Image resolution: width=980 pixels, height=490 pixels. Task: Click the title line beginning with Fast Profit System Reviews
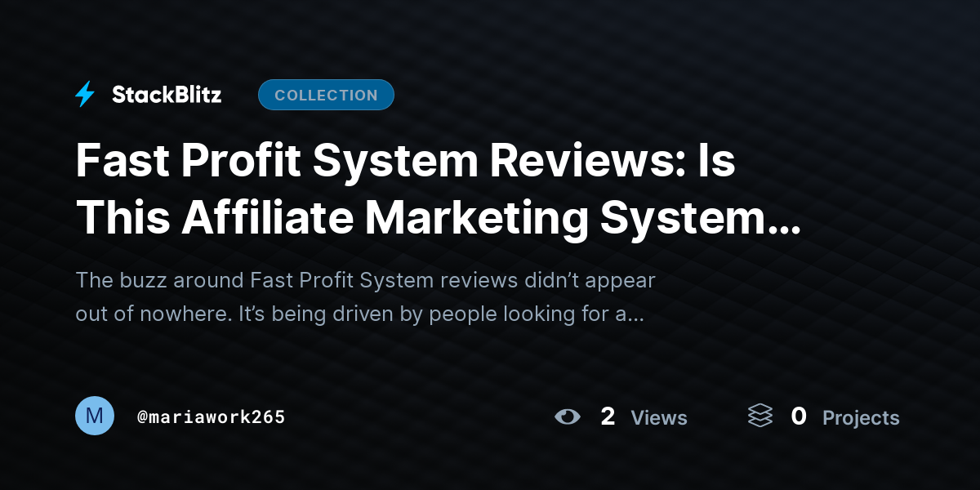coord(406,162)
